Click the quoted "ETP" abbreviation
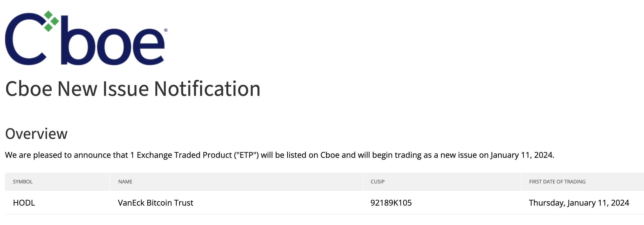 coord(246,155)
